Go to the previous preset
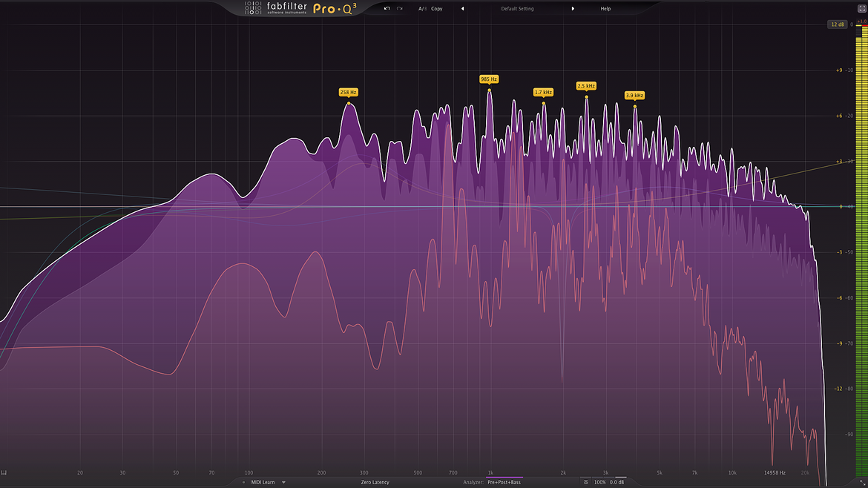Screen dimensions: 868x488 click(x=463, y=9)
